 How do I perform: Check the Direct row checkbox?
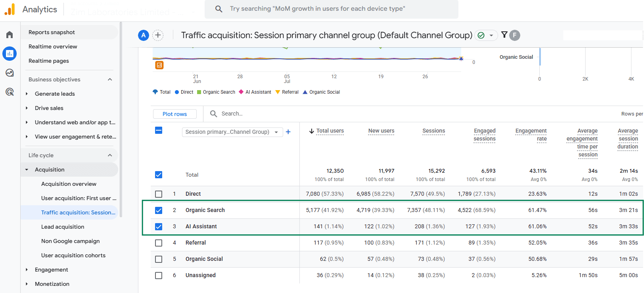pyautogui.click(x=159, y=194)
